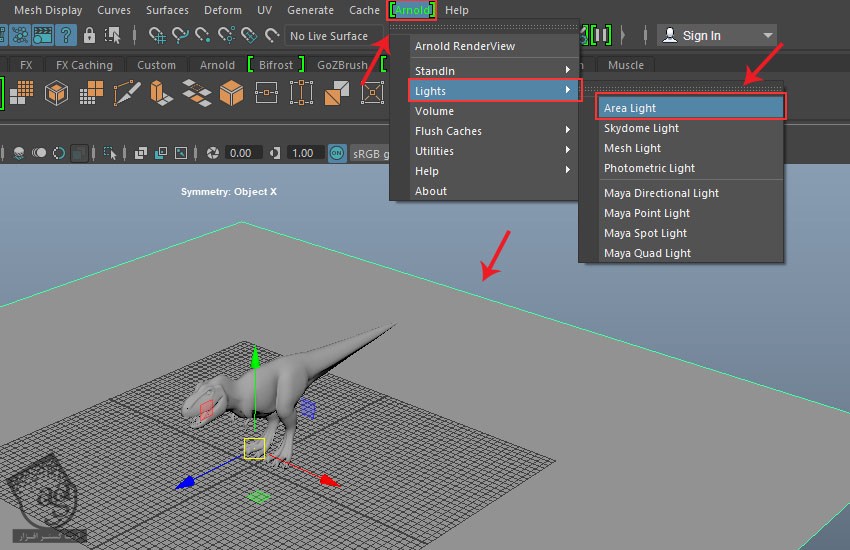Switch to the Muscle shelf tab
This screenshot has height=550, width=850.
click(626, 65)
